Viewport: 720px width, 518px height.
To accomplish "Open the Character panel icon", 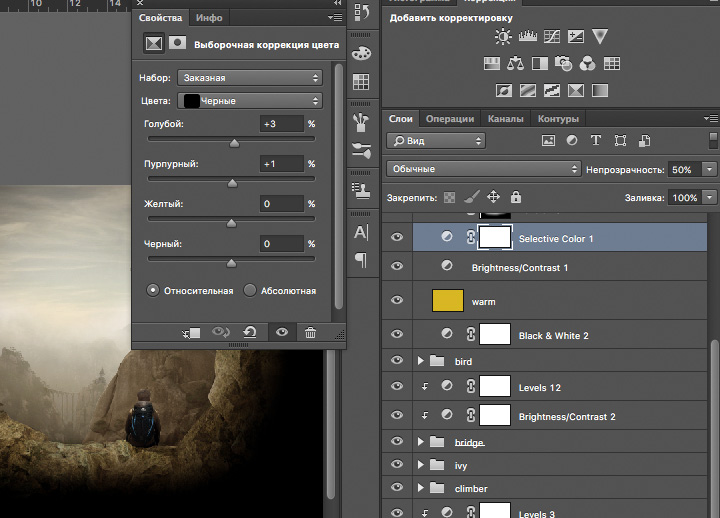I will (361, 232).
